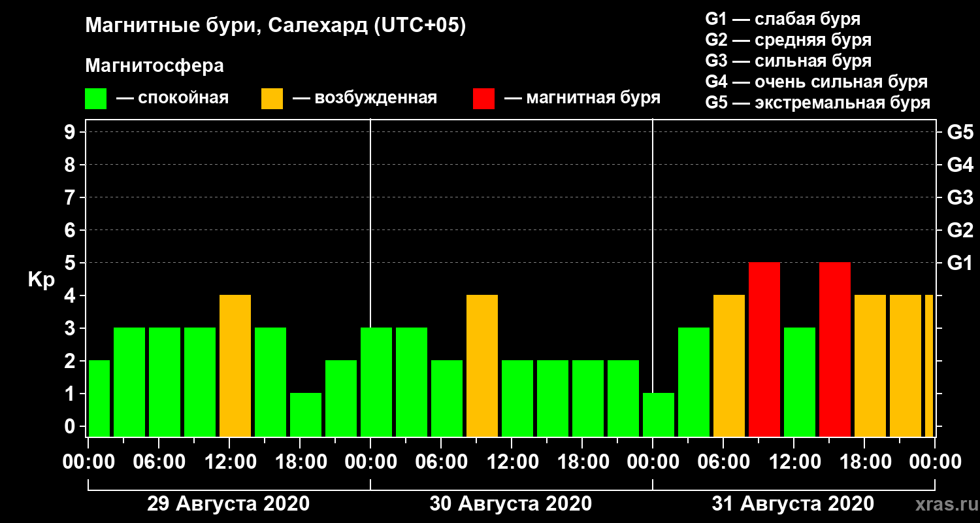Viewport: 980px width, 523px height.
Task: Click the '— возбужденная' legend label
Action: point(365,98)
